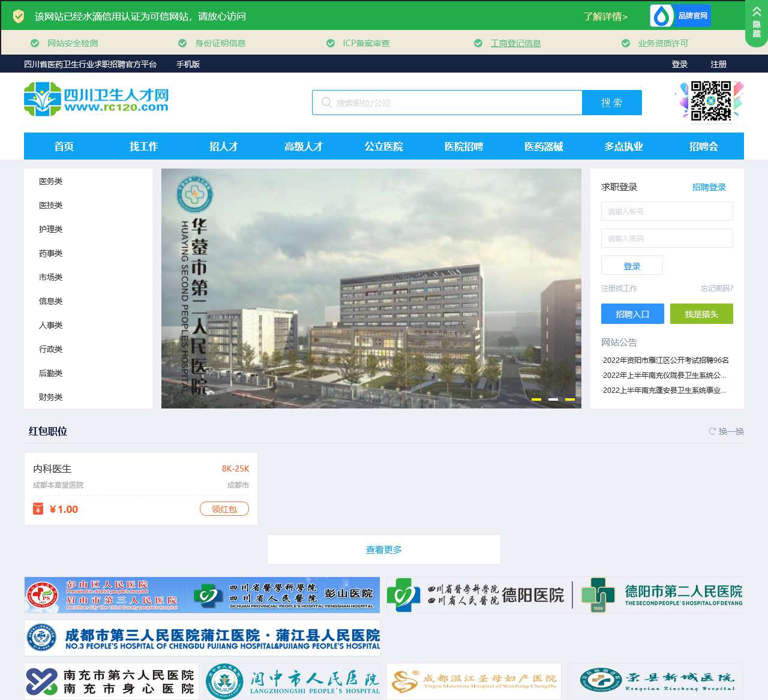The height and width of the screenshot is (700, 768).
Task: Open the QR code image
Action: [x=710, y=101]
